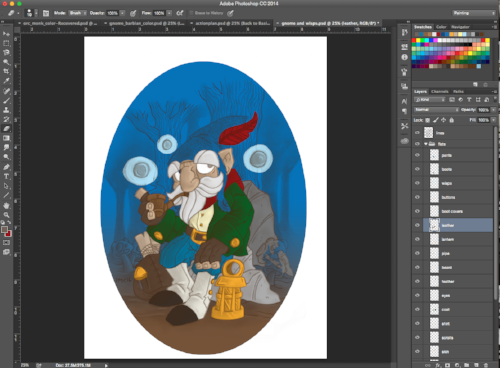Image resolution: width=500 pixels, height=368 pixels.
Task: Open the eraser Mode dropdown
Action: click(x=77, y=13)
